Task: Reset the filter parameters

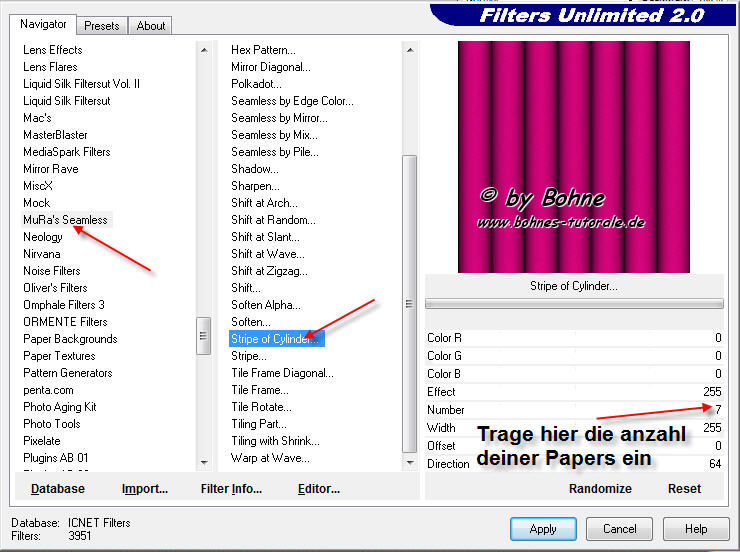Action: tap(684, 489)
